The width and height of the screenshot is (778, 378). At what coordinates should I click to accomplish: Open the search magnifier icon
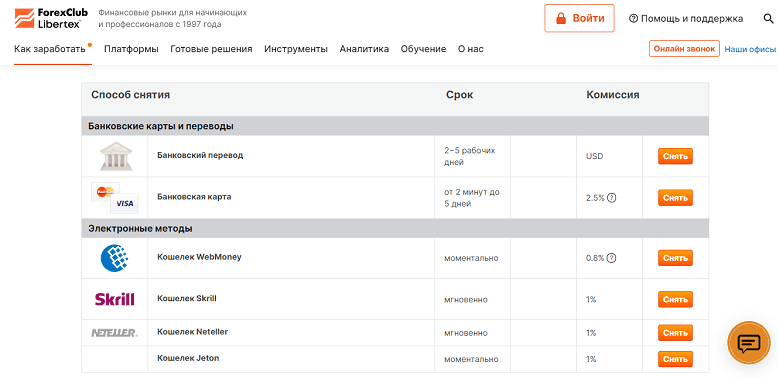768,19
